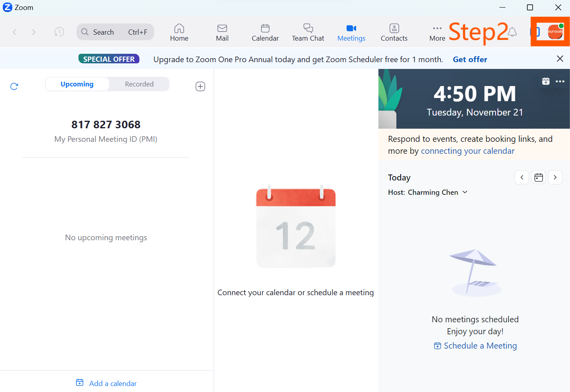Select Personal Meeting ID 817 827 3068

coord(106,124)
